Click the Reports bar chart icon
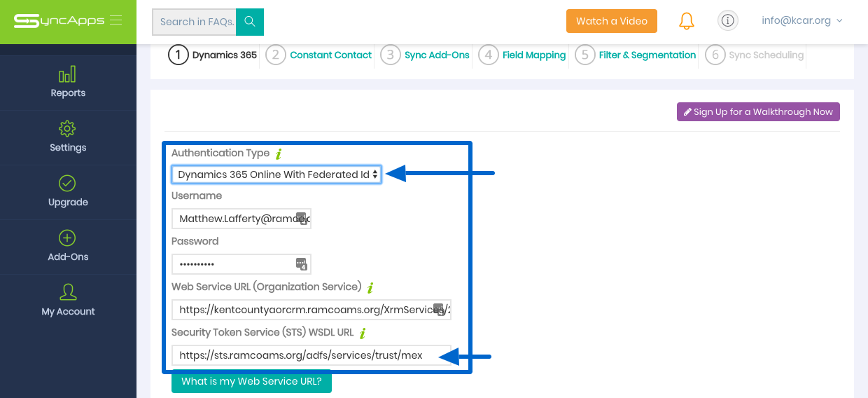The height and width of the screenshot is (398, 868). 68,74
